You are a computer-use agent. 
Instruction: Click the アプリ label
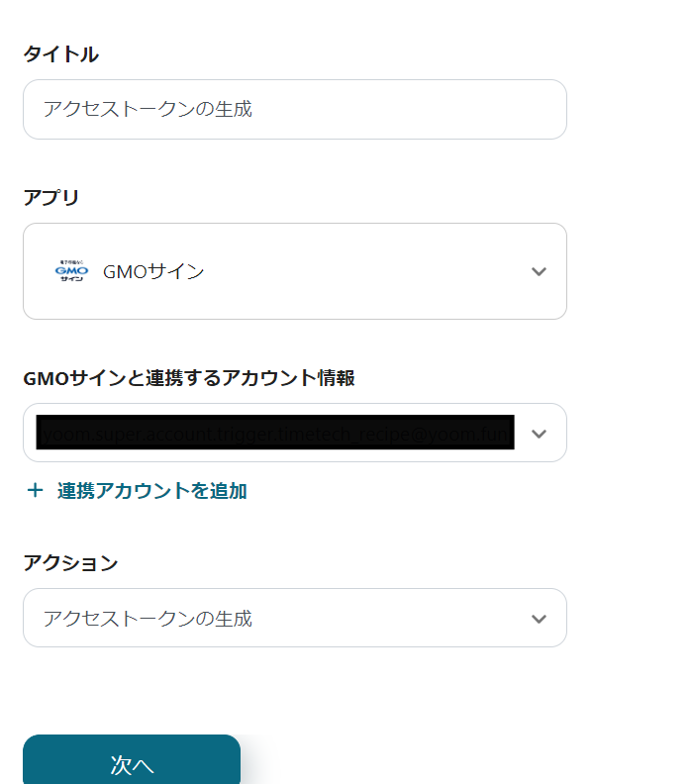click(x=50, y=197)
